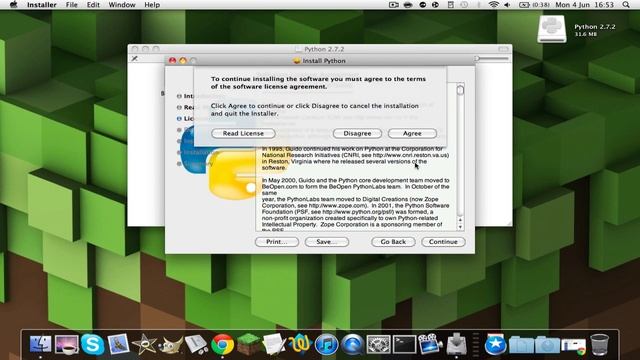Screen dimensions: 640x360
Task: Open Finder from the dock
Action: [x=40, y=344]
